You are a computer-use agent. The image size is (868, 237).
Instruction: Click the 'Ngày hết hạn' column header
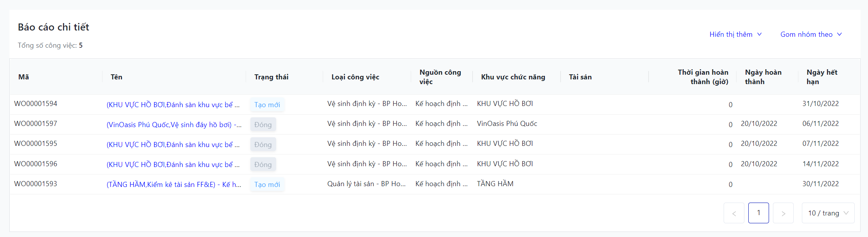[x=821, y=77]
